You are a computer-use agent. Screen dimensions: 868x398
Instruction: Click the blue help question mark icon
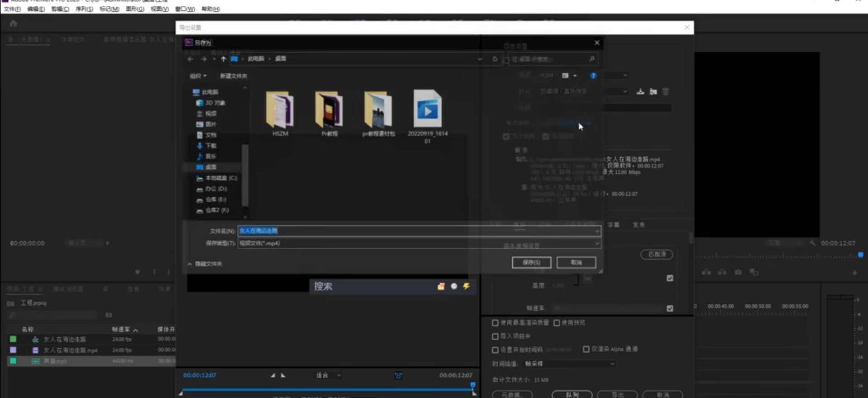point(593,76)
